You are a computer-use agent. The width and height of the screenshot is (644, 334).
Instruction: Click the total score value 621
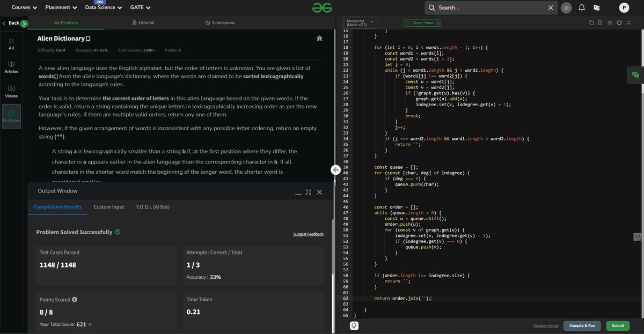(81, 324)
